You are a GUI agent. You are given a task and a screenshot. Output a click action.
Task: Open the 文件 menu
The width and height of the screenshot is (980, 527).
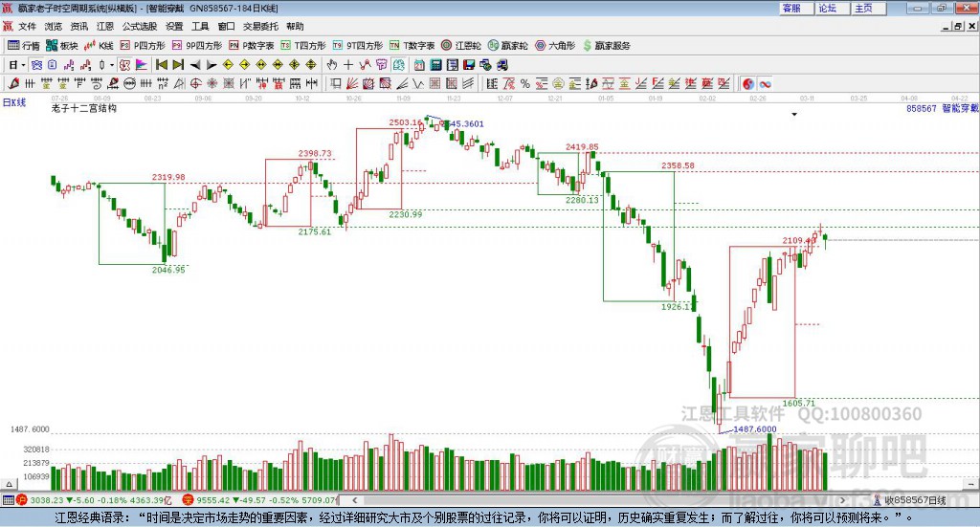[x=27, y=26]
